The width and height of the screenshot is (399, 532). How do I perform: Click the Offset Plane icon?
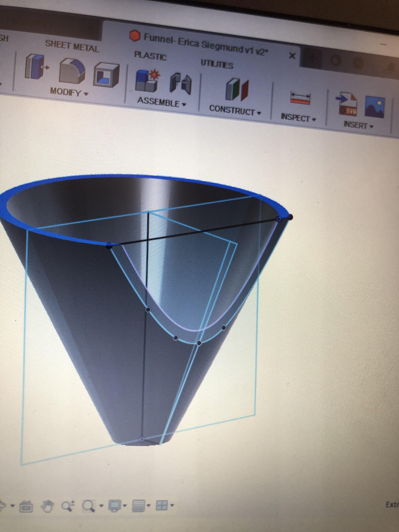(237, 89)
